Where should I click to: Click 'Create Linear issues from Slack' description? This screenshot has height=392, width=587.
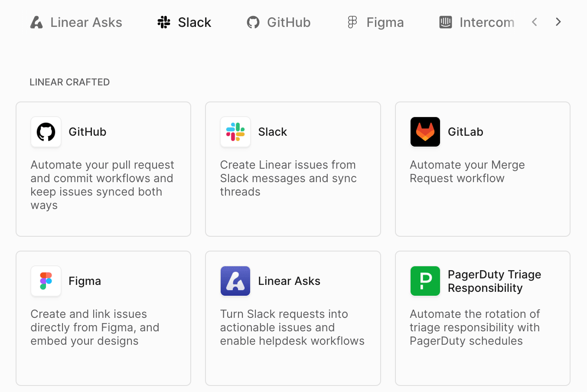coord(288,178)
